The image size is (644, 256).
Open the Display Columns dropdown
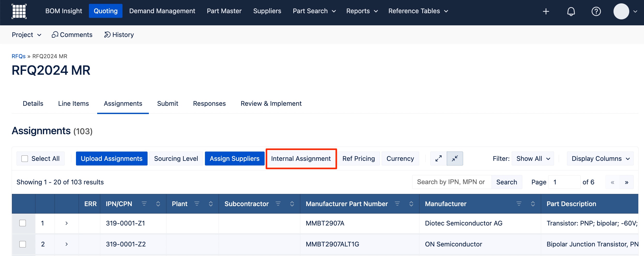[x=600, y=159]
